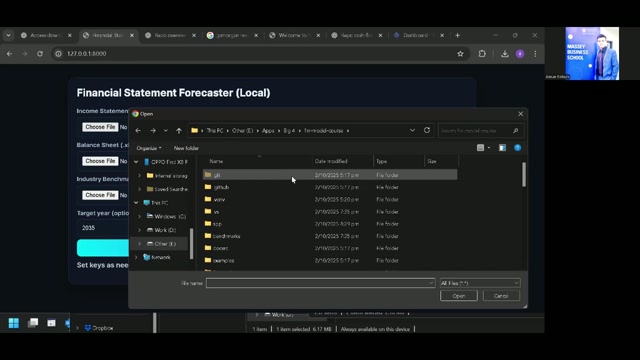This screenshot has height=360, width=640.
Task: Sort files by Date modified column
Action: coord(331,161)
